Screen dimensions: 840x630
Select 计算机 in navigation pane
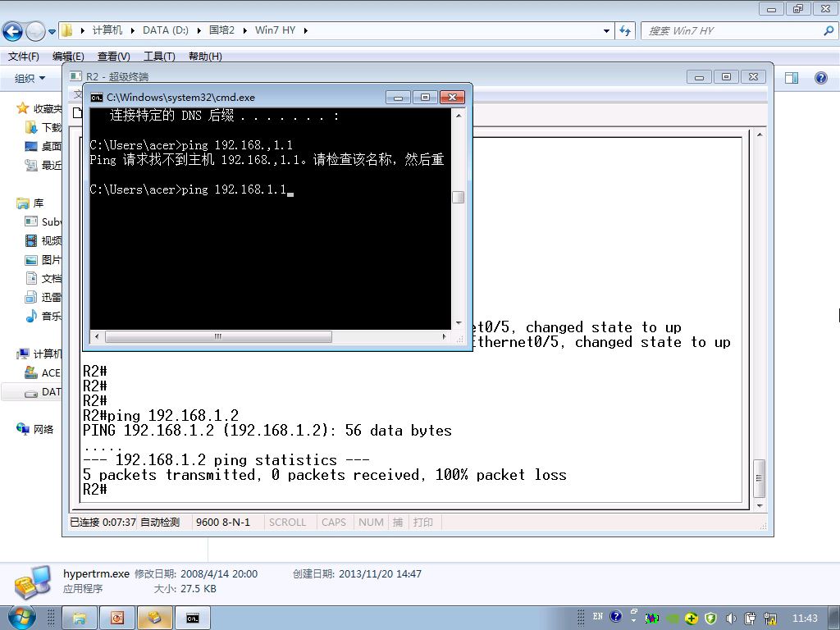pyautogui.click(x=39, y=354)
